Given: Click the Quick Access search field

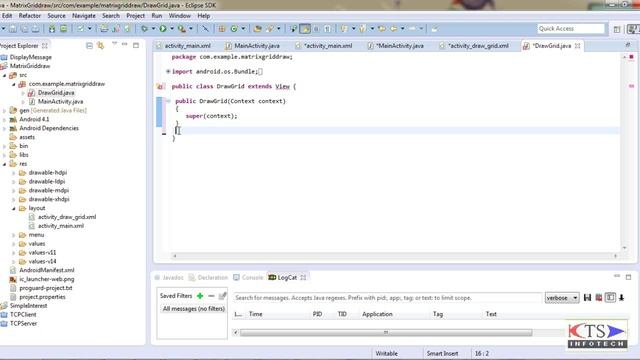Looking at the screenshot, I should (x=571, y=29).
